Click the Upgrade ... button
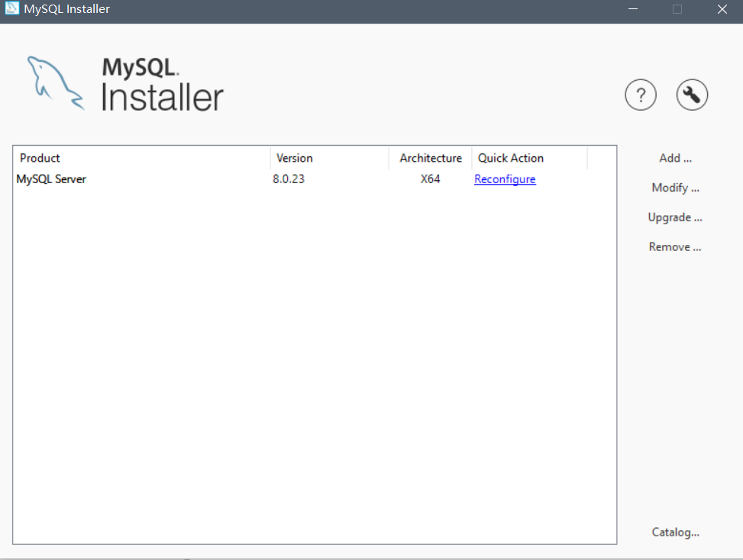Viewport: 743px width, 560px height. (x=675, y=217)
